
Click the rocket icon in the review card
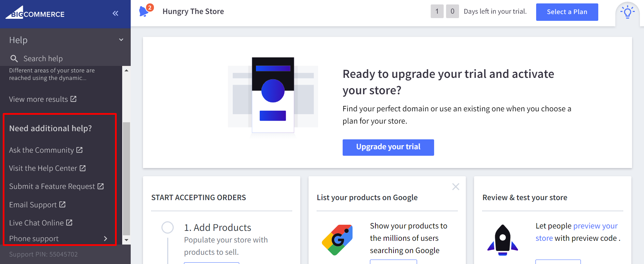[502, 240]
